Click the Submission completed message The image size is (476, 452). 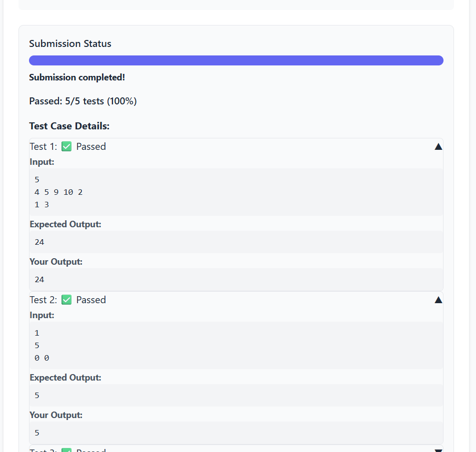[x=76, y=77]
